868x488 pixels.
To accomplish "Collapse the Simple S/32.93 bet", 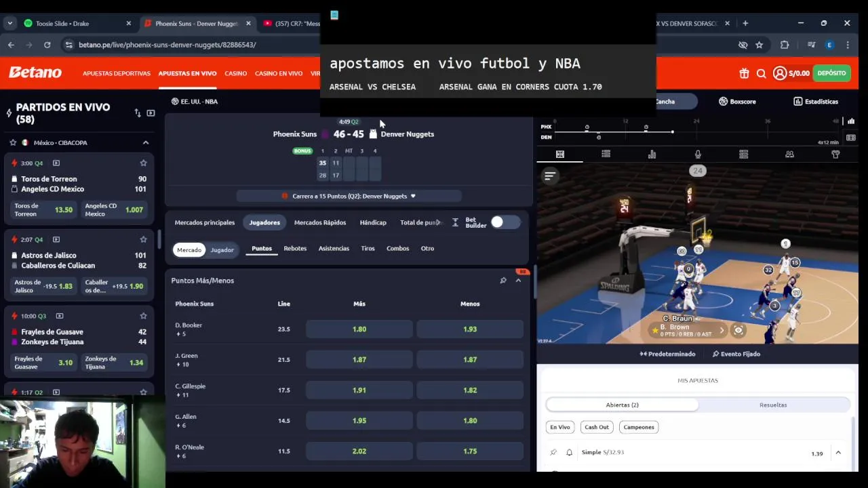I will (838, 453).
